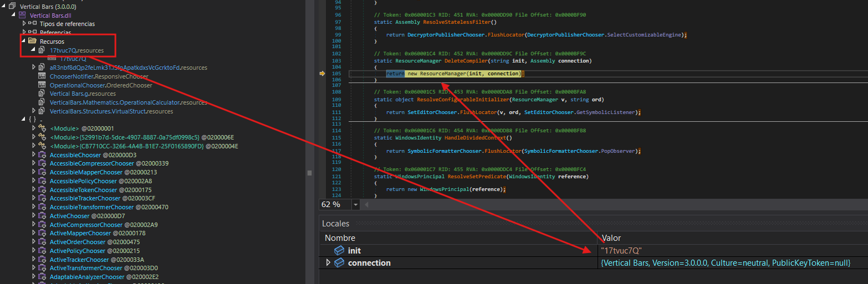Expand the ActiveOrderChooser class node
Viewport: 868px width, 284px height.
pyautogui.click(x=33, y=242)
